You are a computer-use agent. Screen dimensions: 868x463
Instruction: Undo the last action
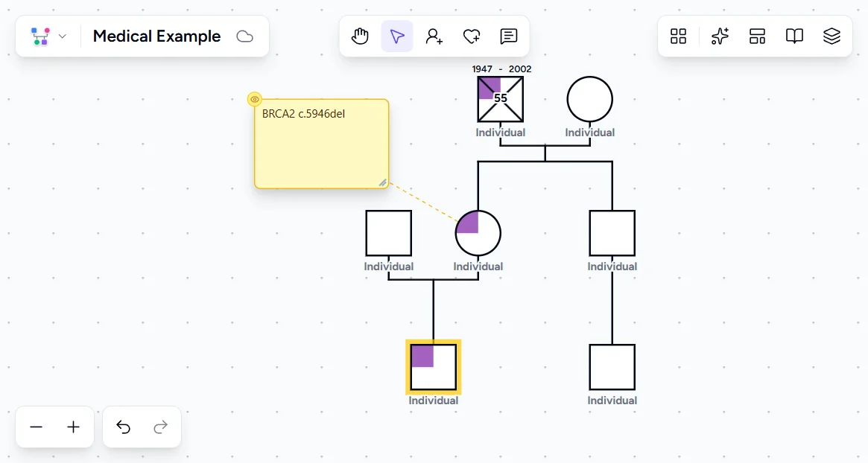click(x=124, y=427)
